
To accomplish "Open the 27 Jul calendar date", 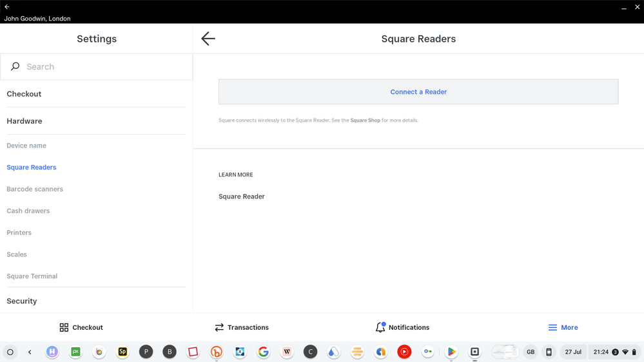I will point(573,352).
